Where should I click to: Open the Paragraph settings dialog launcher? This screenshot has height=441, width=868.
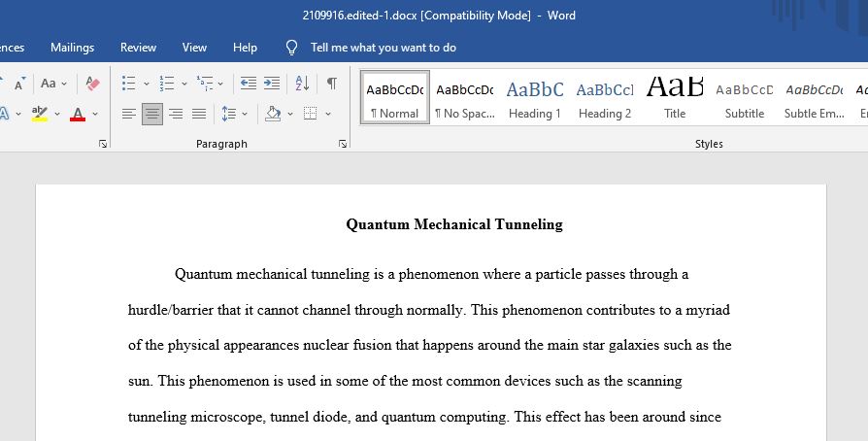coord(343,144)
